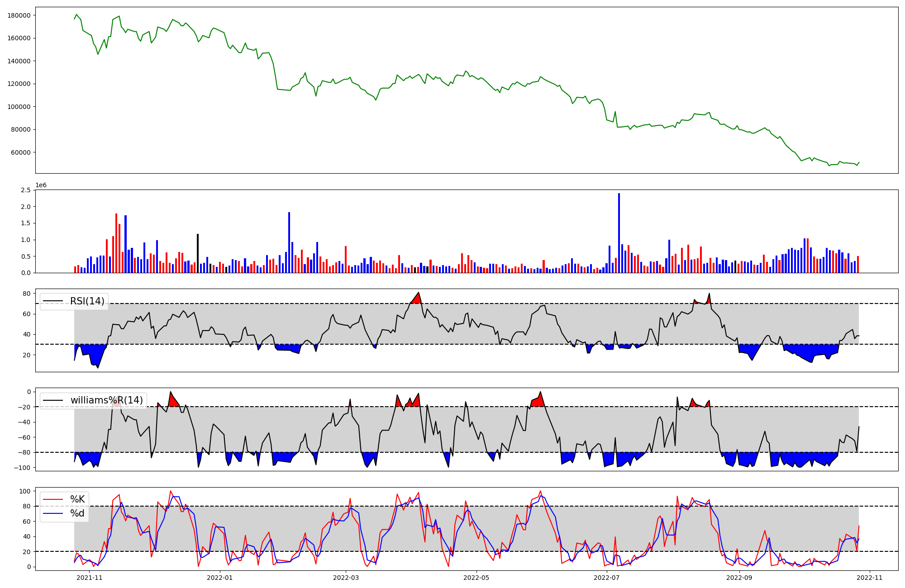
Task: Click the %K legend entry
Action: tap(77, 499)
